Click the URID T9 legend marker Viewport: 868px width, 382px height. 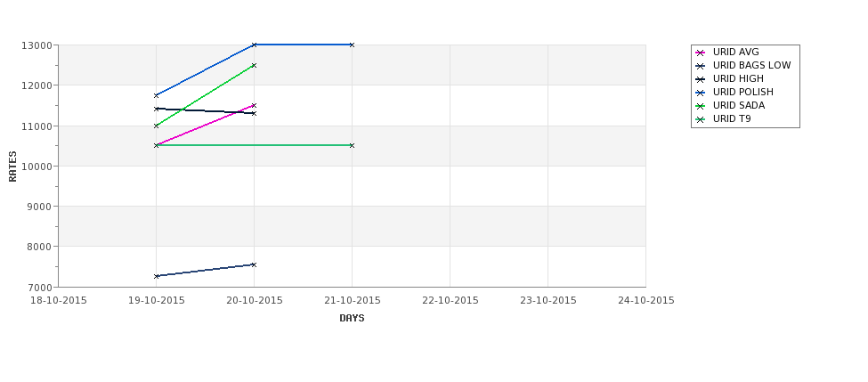pos(701,119)
